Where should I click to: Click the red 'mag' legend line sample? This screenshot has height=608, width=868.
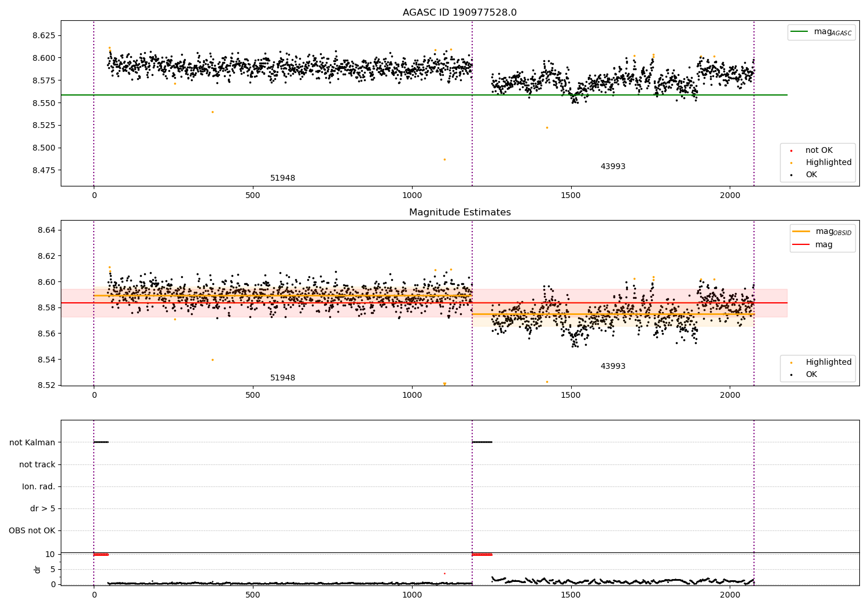pyautogui.click(x=801, y=244)
